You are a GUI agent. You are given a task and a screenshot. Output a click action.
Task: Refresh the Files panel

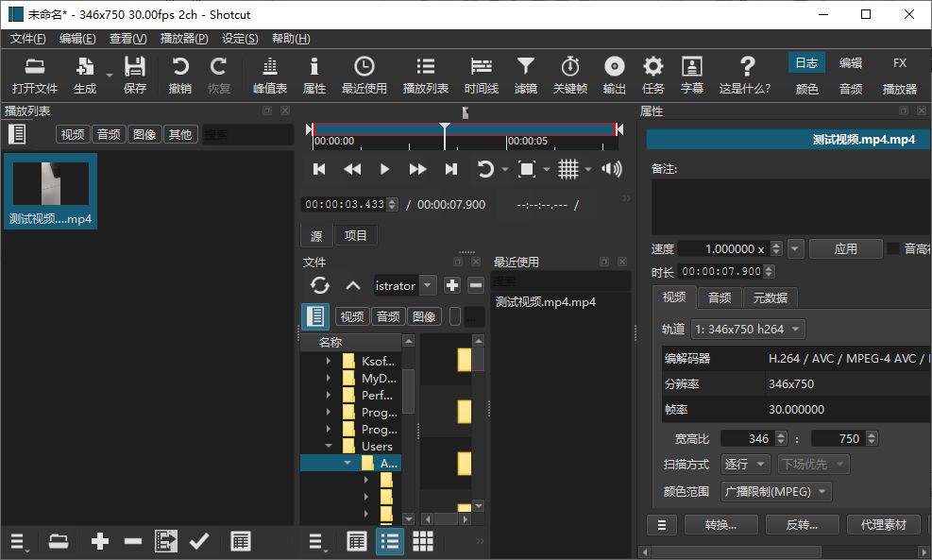coord(320,286)
